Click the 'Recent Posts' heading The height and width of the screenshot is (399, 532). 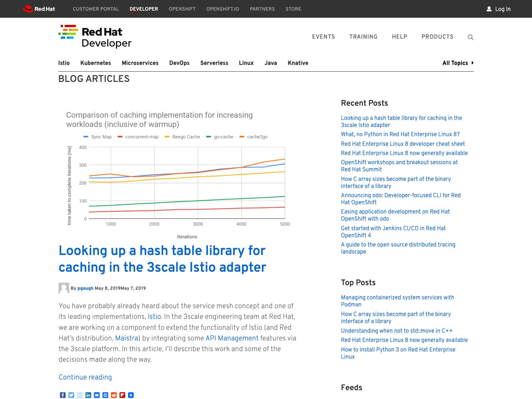(x=364, y=103)
